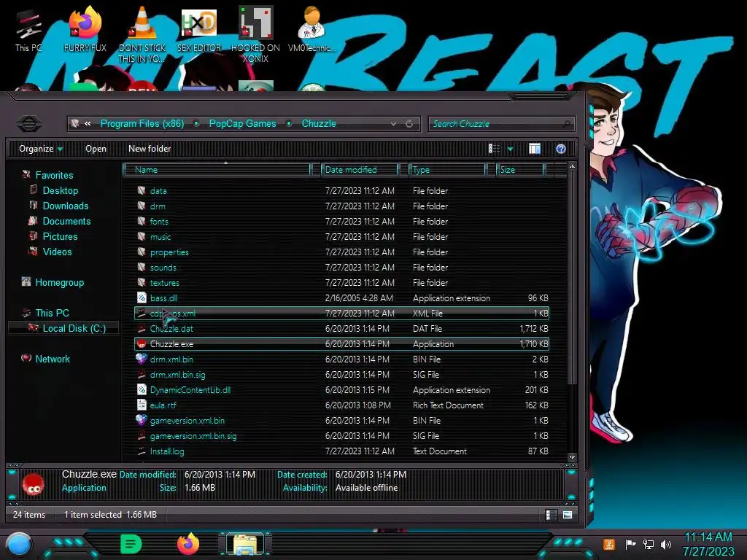Viewport: 747px width, 560px height.
Task: Click the Open toolbar button
Action: pos(96,149)
